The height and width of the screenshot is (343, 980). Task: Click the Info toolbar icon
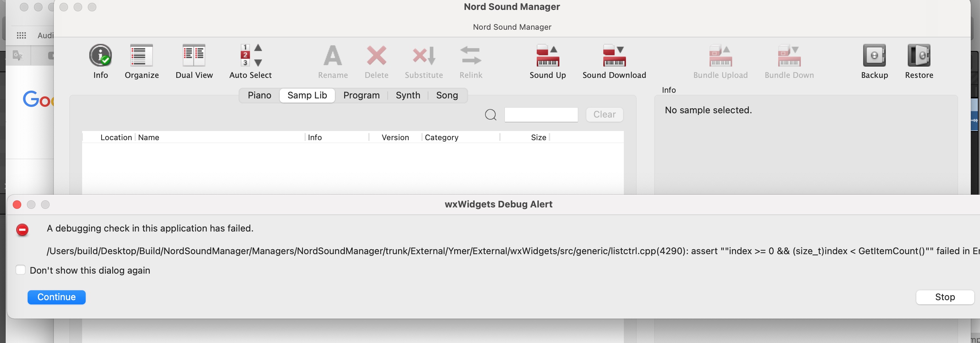point(101,56)
